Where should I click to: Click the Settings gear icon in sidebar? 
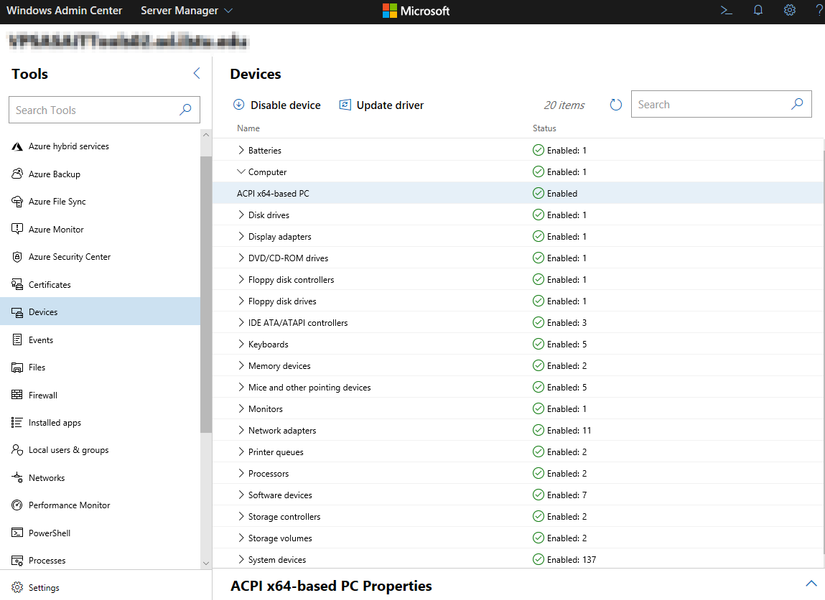[17, 587]
